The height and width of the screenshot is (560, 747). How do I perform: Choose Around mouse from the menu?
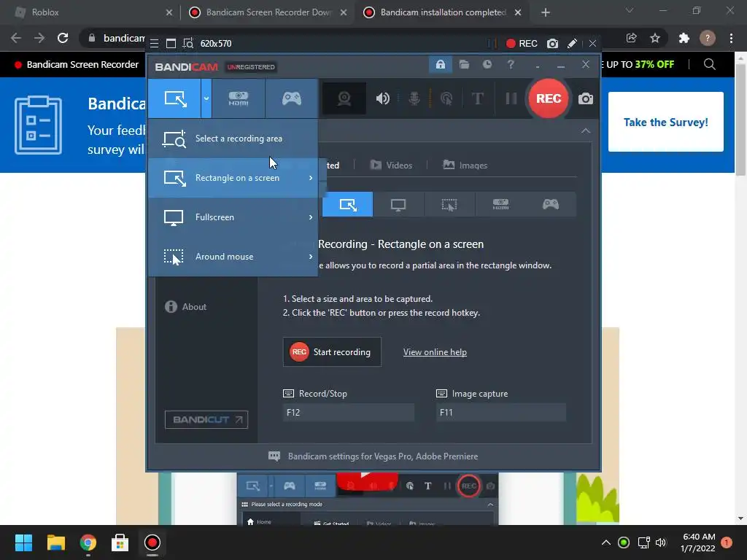click(x=233, y=257)
